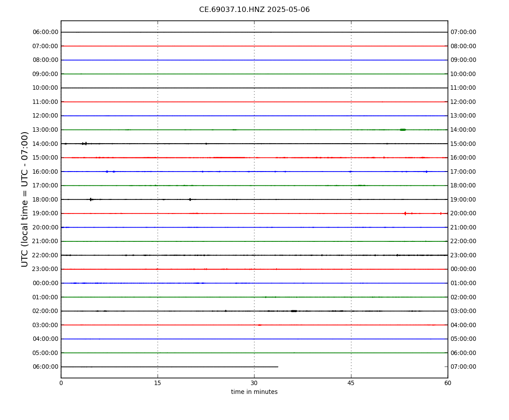
Task: Select left-axis UTC label 09:00:00
Action: tap(46, 74)
